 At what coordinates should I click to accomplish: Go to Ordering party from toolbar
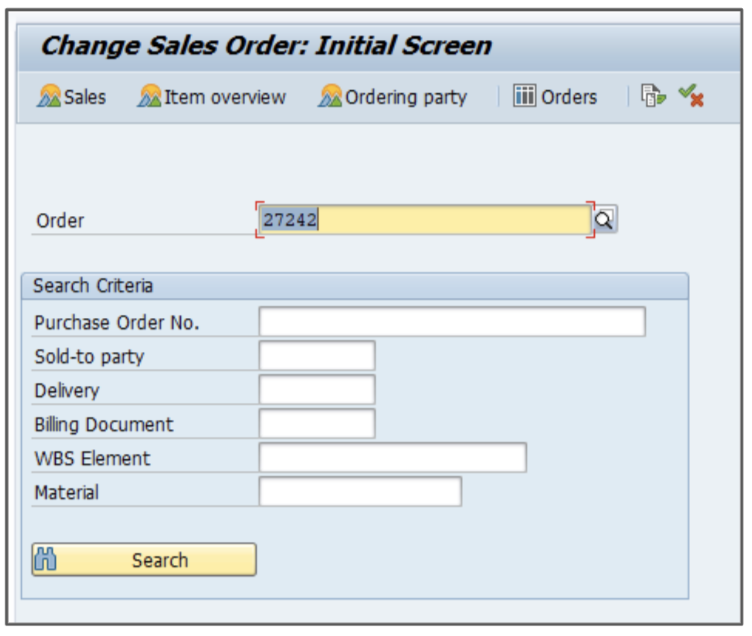click(331, 97)
